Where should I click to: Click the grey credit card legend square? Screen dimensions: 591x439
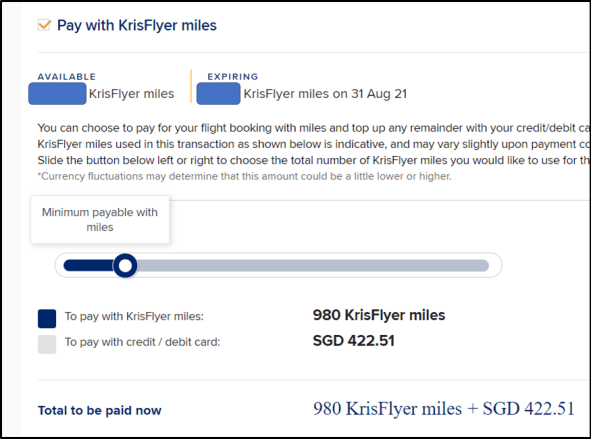[x=47, y=344]
